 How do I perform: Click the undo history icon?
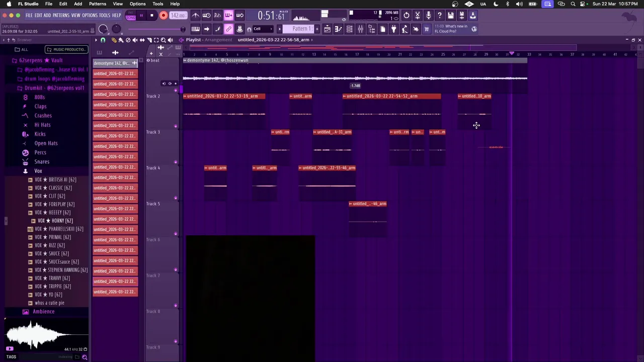407,15
